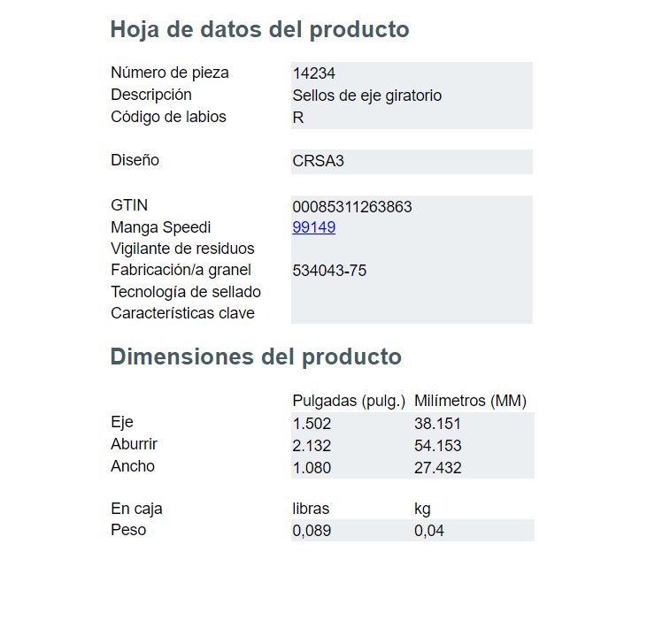670x644 pixels.
Task: Click the lip code value R
Action: [298, 118]
